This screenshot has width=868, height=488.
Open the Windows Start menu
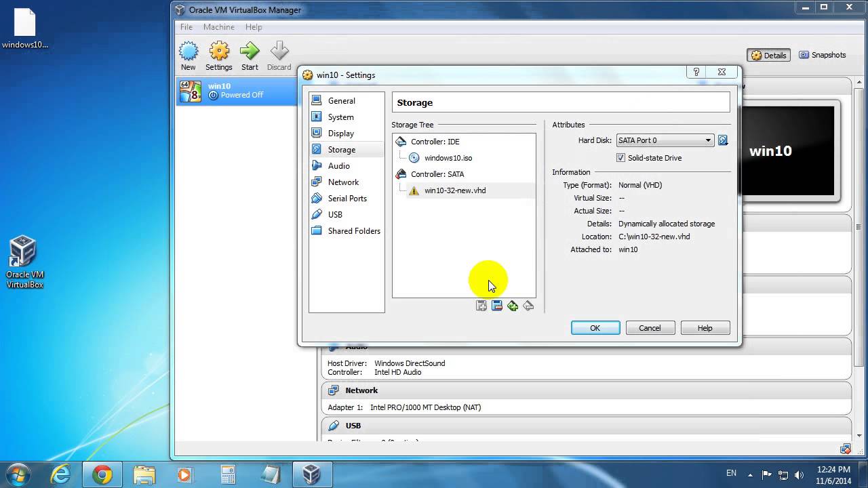click(x=19, y=474)
